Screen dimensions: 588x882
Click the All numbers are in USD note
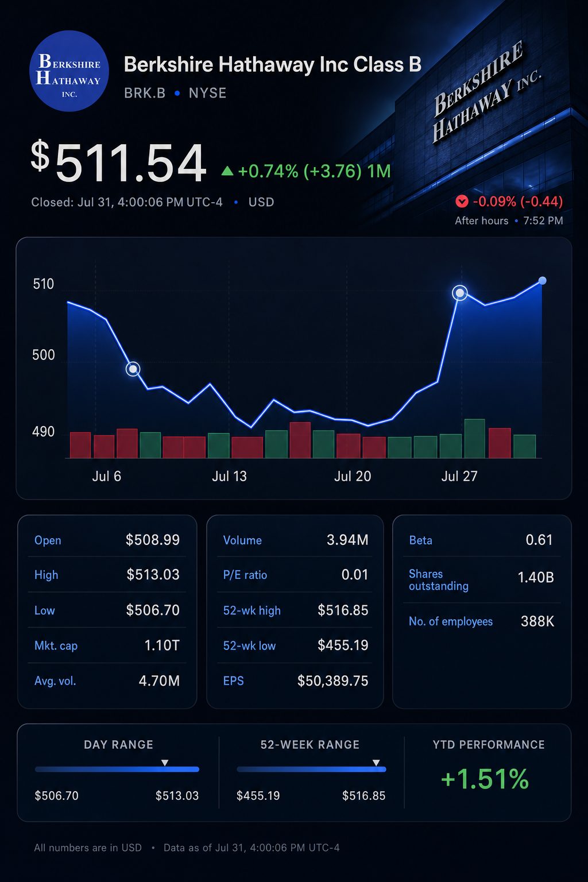[x=88, y=848]
